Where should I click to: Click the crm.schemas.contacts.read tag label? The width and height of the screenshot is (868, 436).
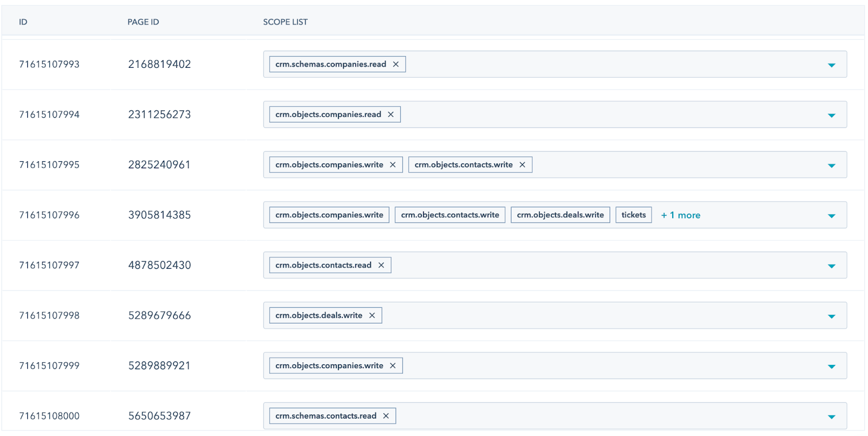click(326, 416)
